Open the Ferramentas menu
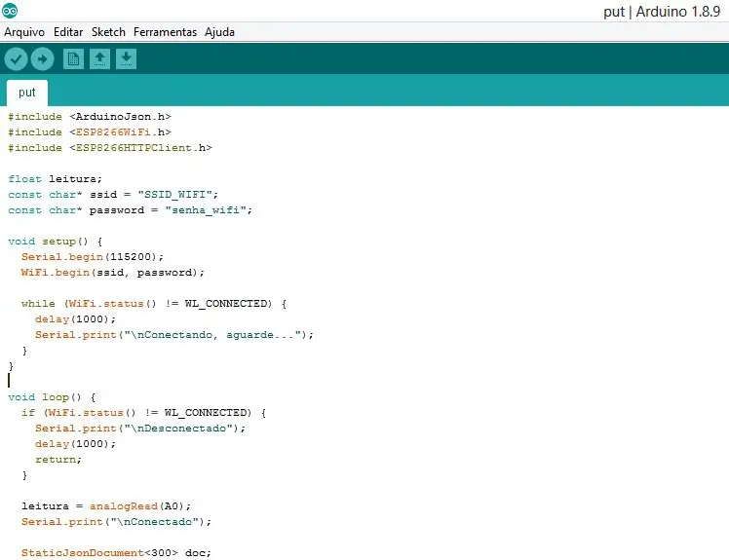 click(x=165, y=32)
